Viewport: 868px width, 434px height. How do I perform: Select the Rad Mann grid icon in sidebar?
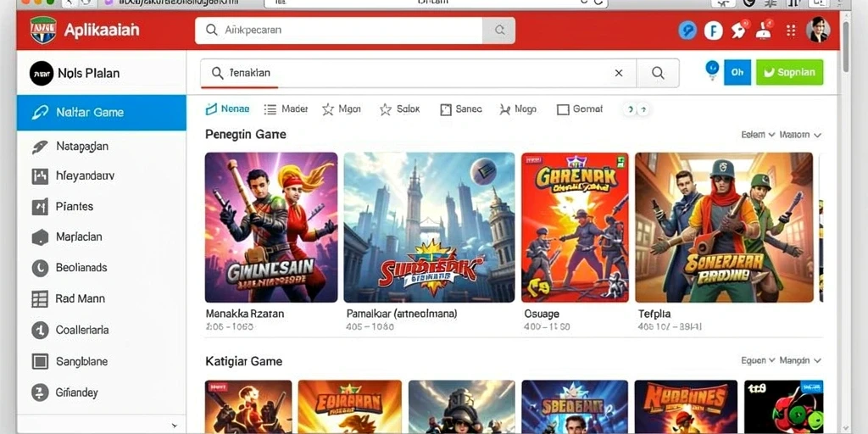tap(40, 299)
